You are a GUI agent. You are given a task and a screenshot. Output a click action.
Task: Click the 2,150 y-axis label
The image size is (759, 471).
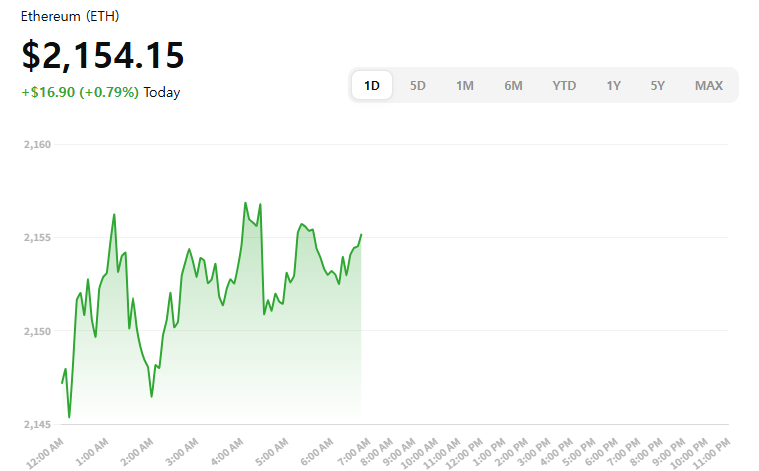[37, 331]
